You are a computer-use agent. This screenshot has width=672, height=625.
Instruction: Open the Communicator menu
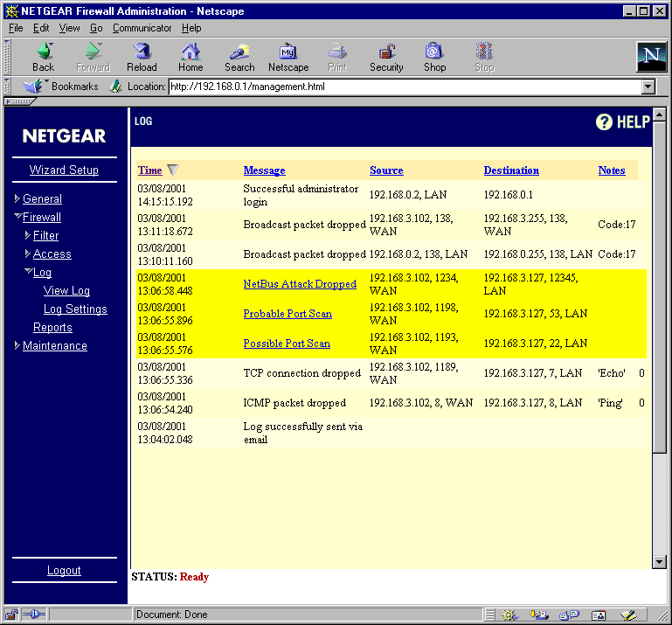click(142, 28)
